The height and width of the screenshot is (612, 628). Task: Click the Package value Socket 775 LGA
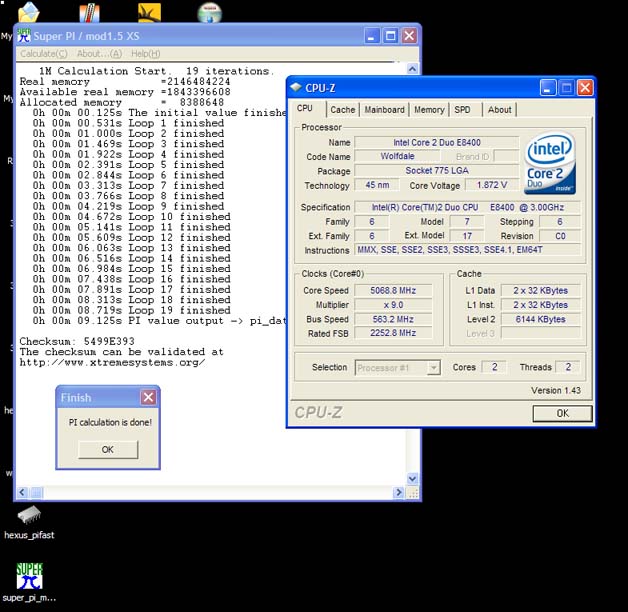click(x=437, y=171)
